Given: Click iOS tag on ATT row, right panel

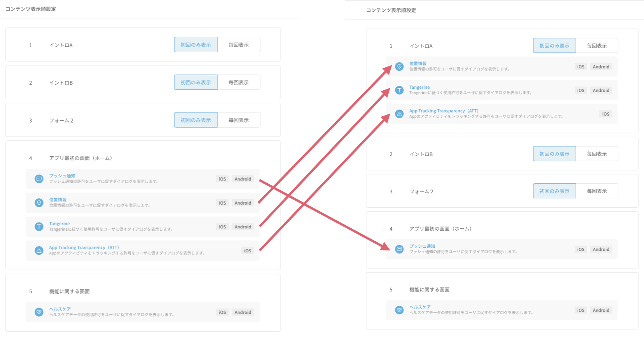Looking at the screenshot, I should click(x=606, y=114).
